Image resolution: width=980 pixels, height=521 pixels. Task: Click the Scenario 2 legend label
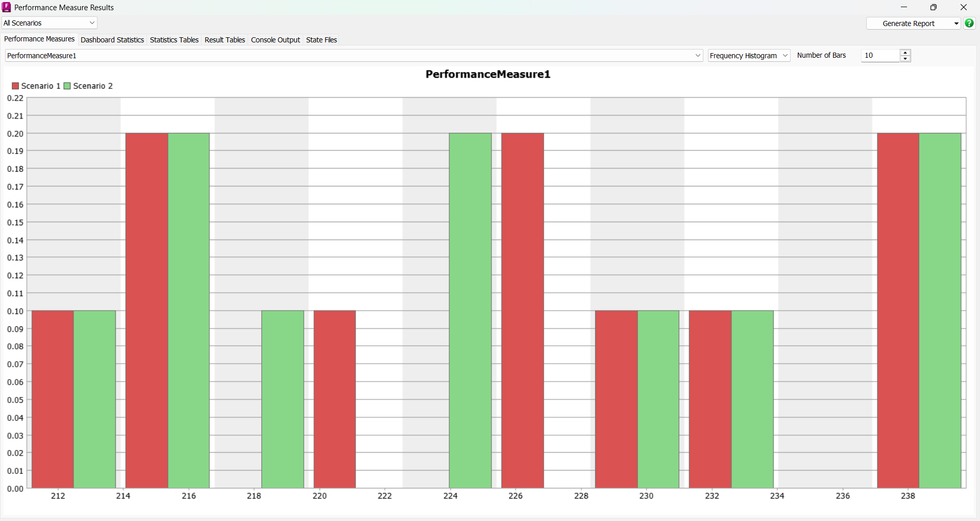(x=93, y=86)
